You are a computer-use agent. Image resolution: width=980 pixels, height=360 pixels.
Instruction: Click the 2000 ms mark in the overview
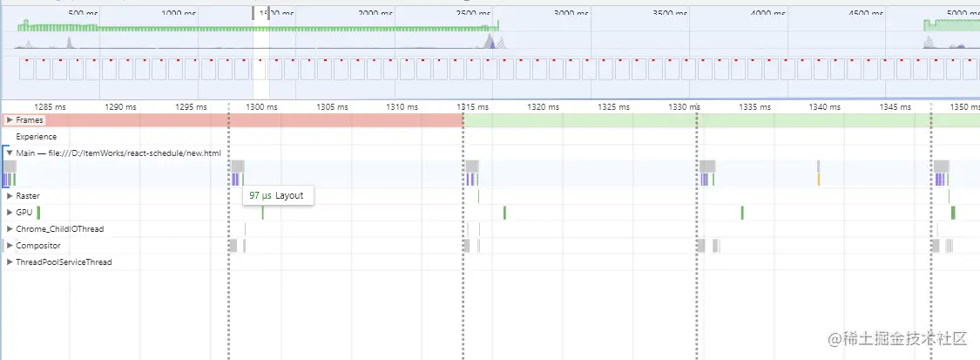click(x=375, y=13)
